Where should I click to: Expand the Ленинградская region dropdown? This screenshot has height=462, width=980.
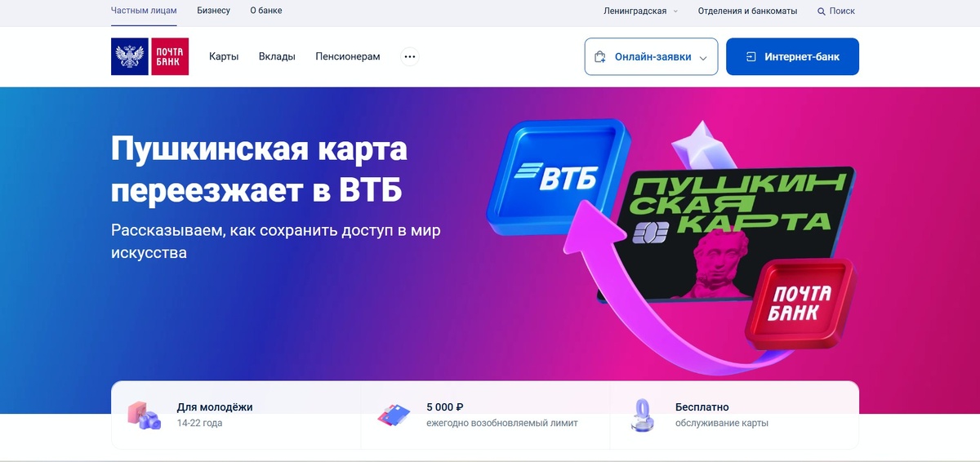tap(641, 11)
